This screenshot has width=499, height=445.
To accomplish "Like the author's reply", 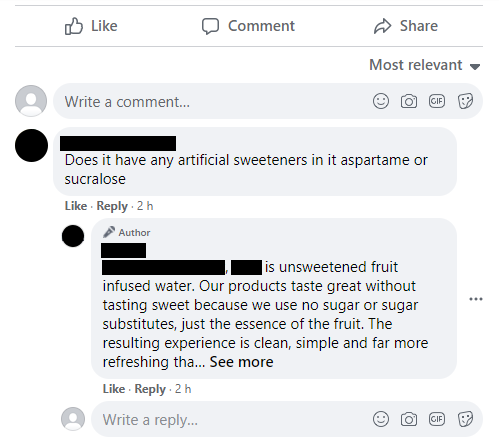I will [114, 389].
